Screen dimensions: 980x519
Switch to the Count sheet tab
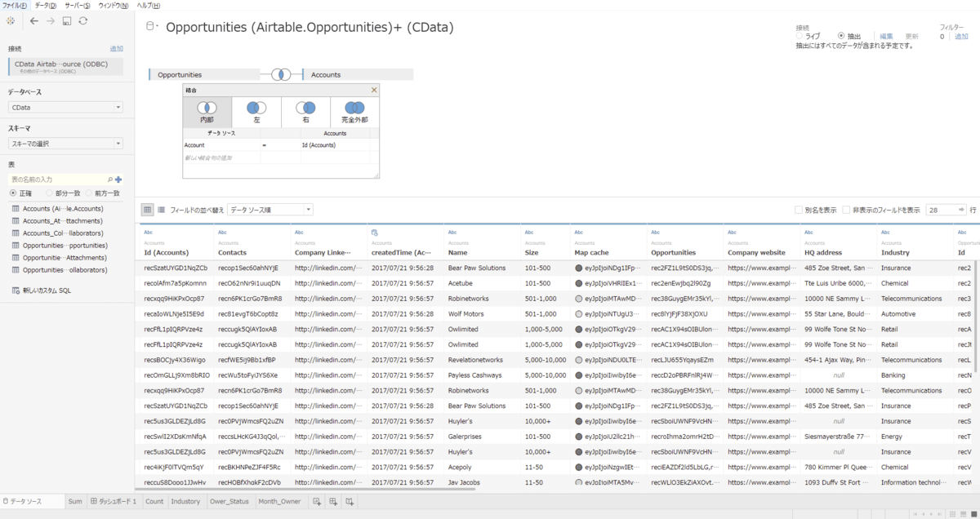pos(154,501)
